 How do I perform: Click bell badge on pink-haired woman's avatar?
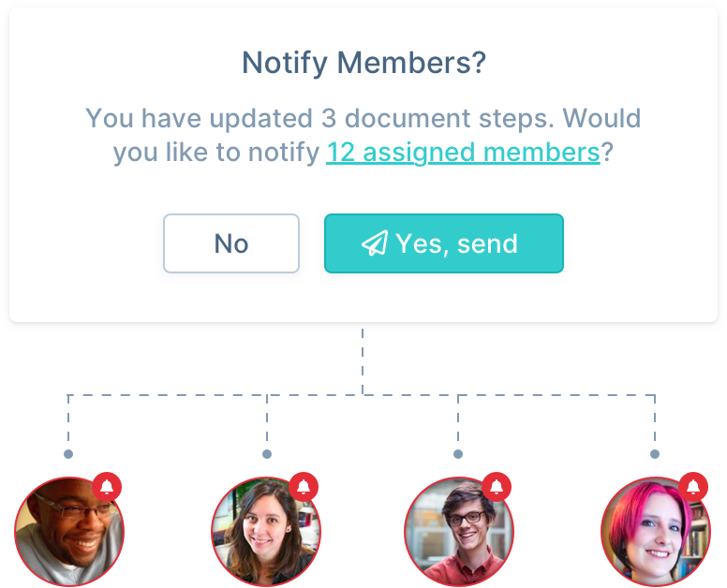[x=693, y=487]
